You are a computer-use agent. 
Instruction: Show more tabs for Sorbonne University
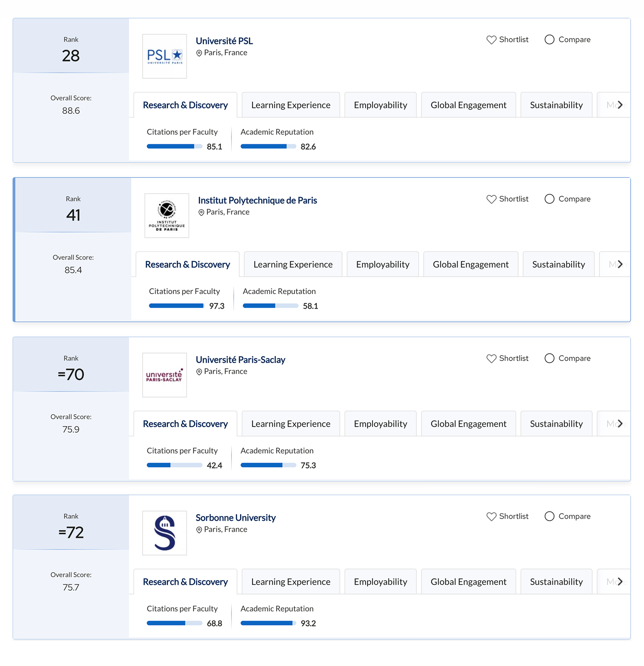[620, 581]
